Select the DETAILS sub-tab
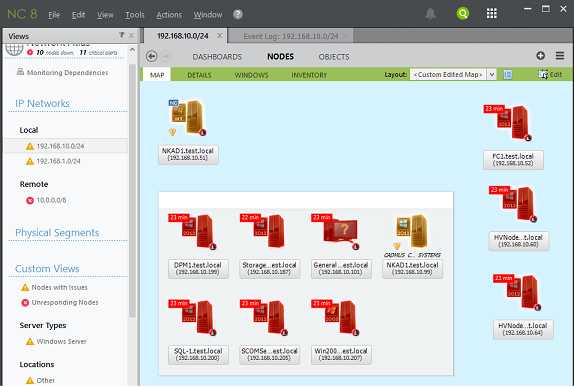Viewport: 574px width, 387px height. point(199,75)
